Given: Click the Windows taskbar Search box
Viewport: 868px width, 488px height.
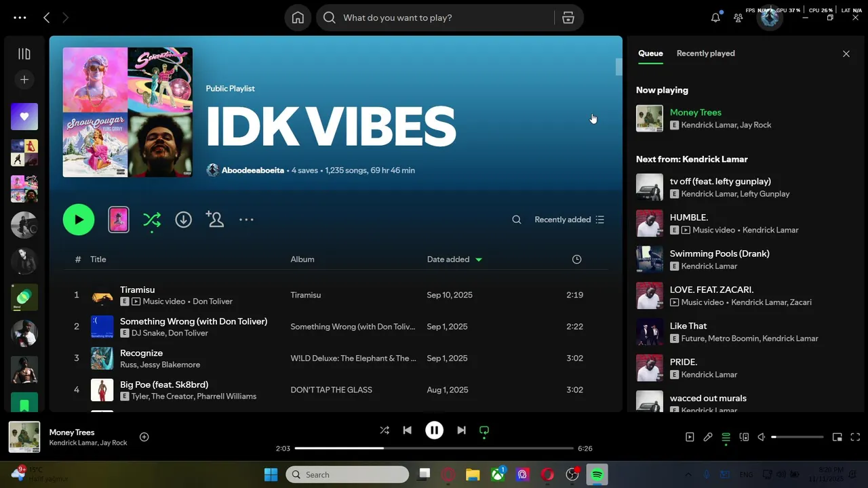Looking at the screenshot, I should click(347, 474).
